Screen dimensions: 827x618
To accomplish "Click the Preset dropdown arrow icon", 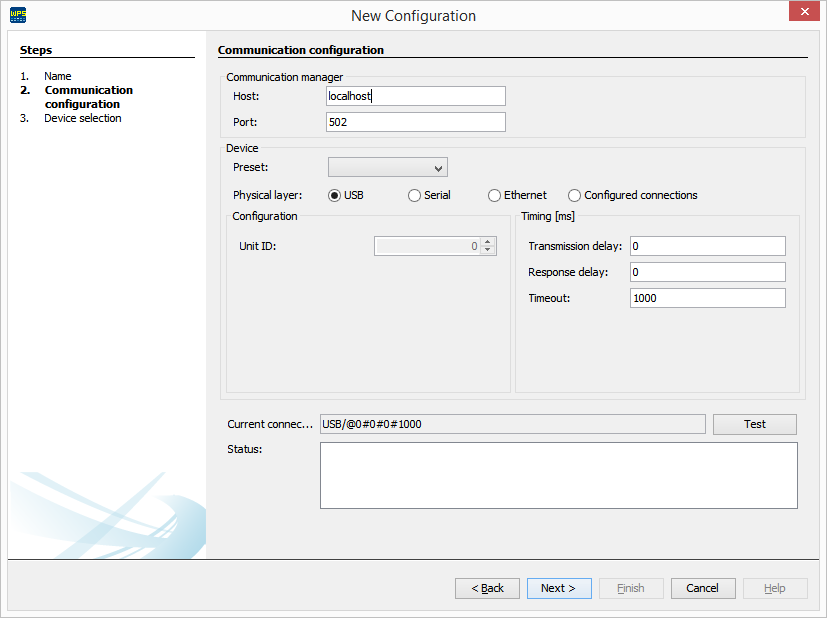I will pos(437,167).
